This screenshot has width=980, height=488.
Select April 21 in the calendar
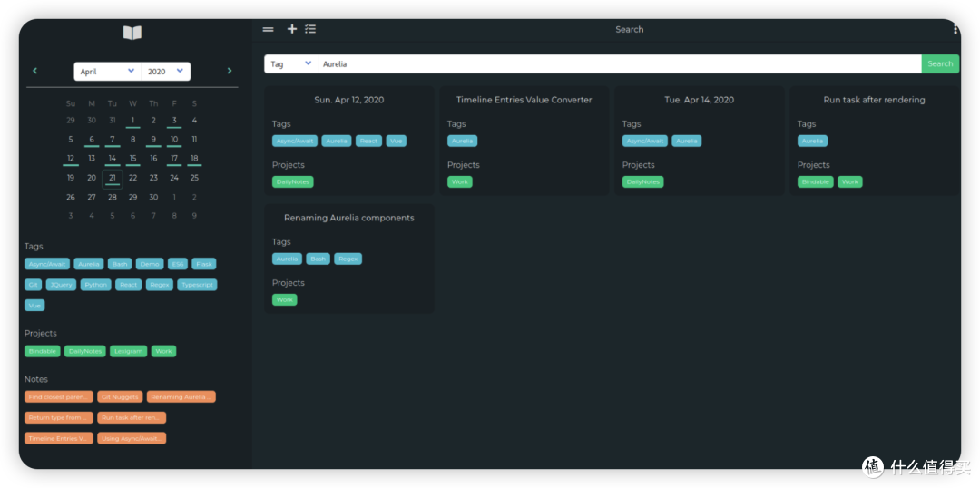[113, 179]
